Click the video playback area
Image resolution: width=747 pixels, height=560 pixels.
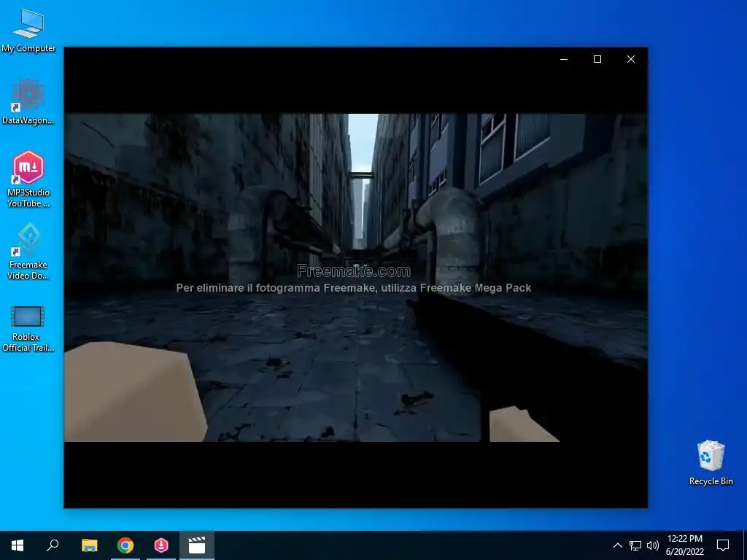click(356, 277)
